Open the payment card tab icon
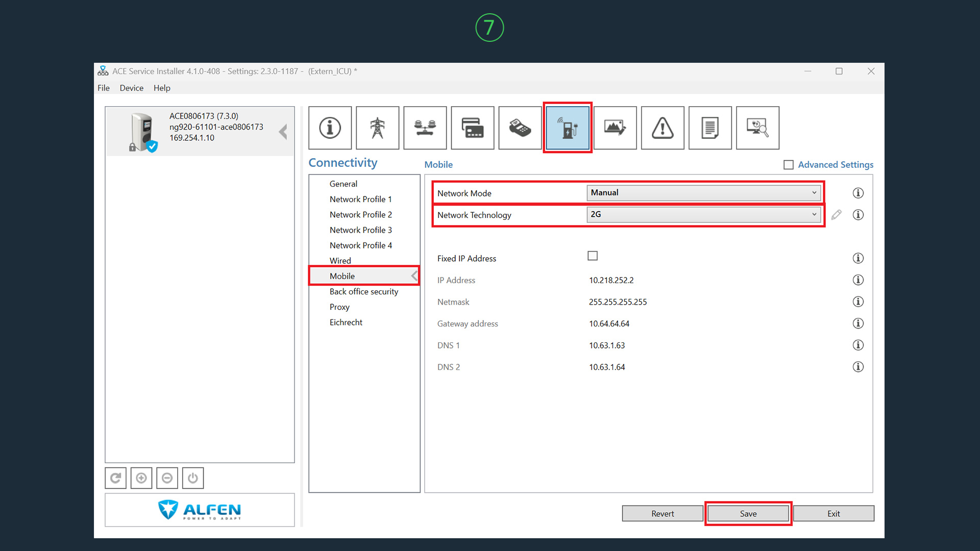The width and height of the screenshot is (980, 551). [472, 128]
